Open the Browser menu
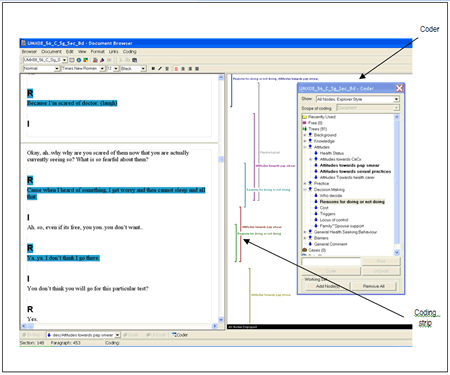This screenshot has width=450, height=375. coord(29,52)
